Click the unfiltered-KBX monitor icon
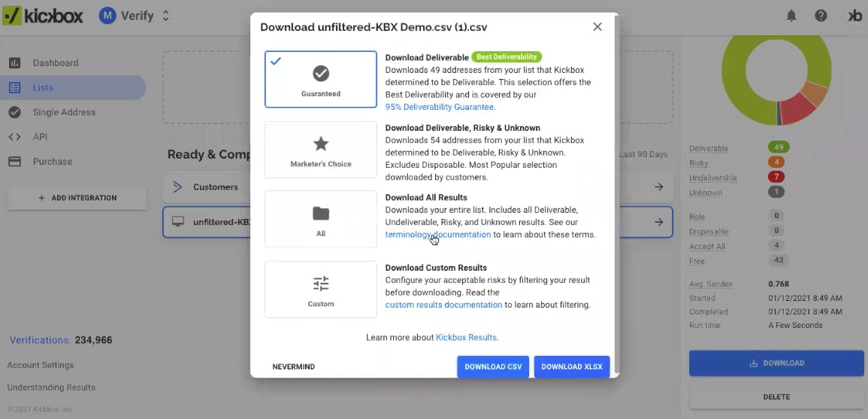 coord(177,222)
